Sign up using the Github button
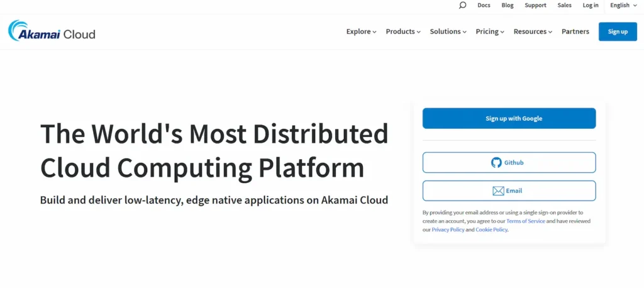Image resolution: width=644 pixels, height=288 pixels. pos(509,163)
